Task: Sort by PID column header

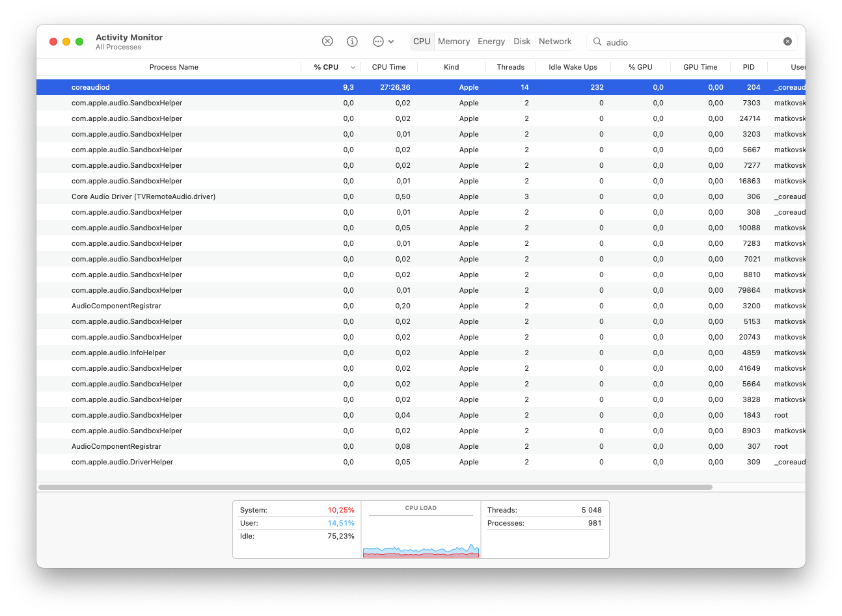Action: (x=749, y=67)
